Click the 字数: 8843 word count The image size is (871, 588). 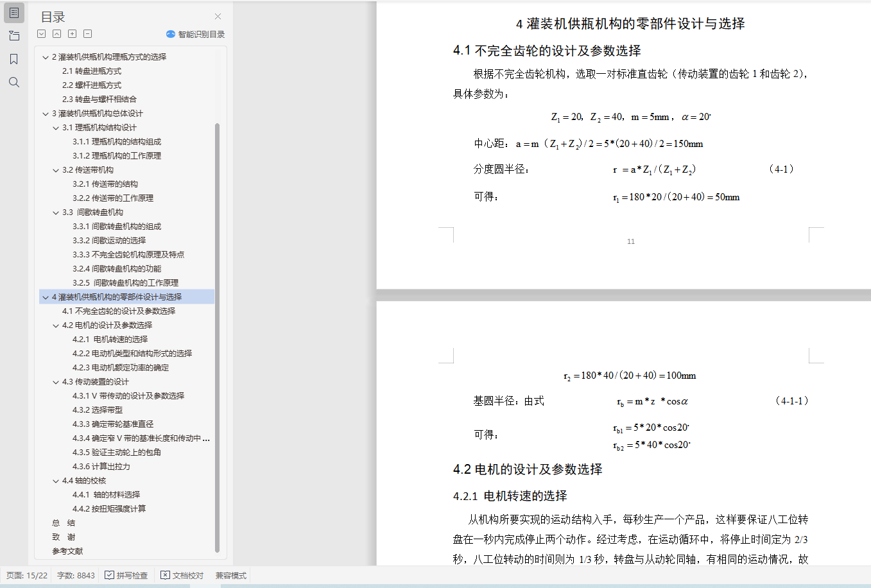click(x=76, y=576)
